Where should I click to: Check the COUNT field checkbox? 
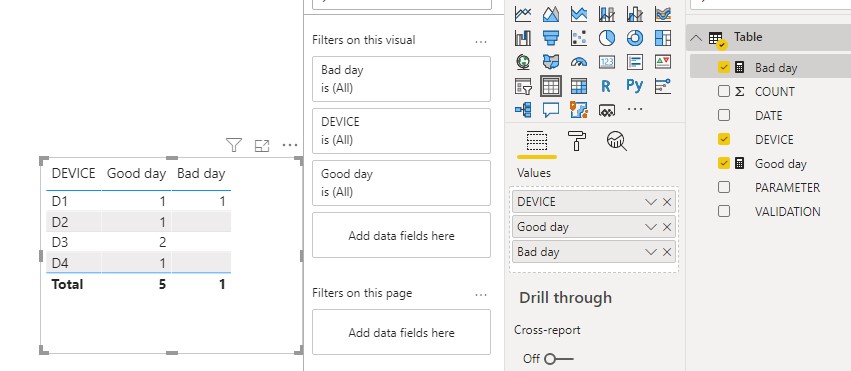pyautogui.click(x=723, y=91)
